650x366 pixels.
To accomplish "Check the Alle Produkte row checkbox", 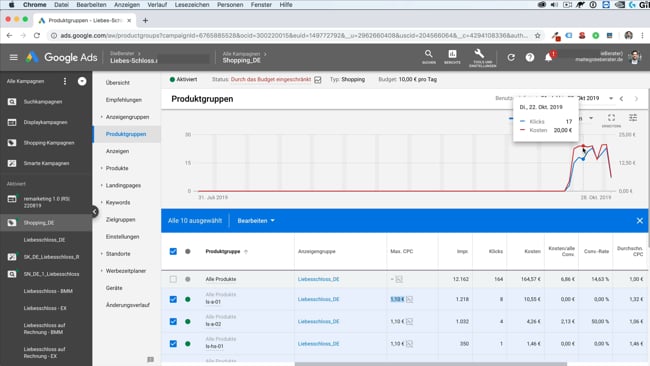I will coord(173,279).
